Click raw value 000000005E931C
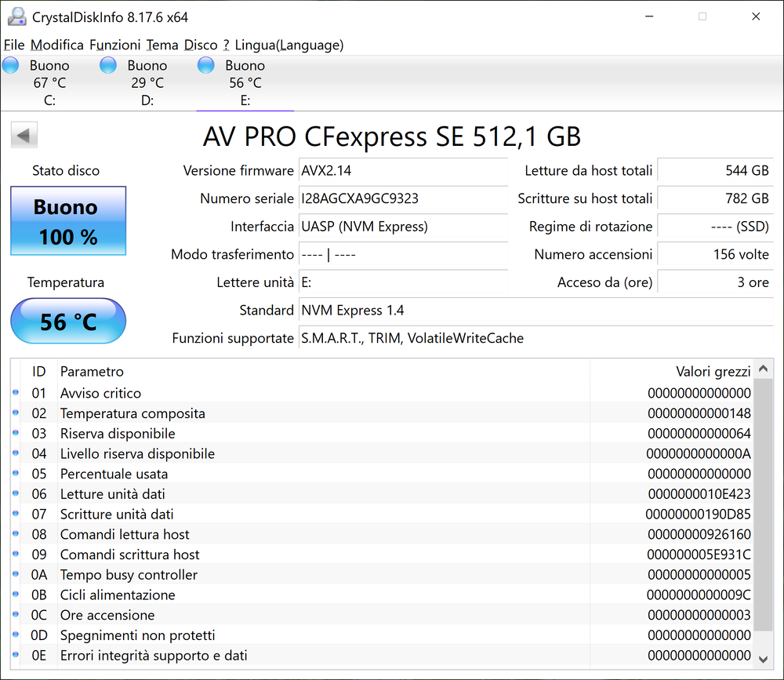 click(699, 555)
